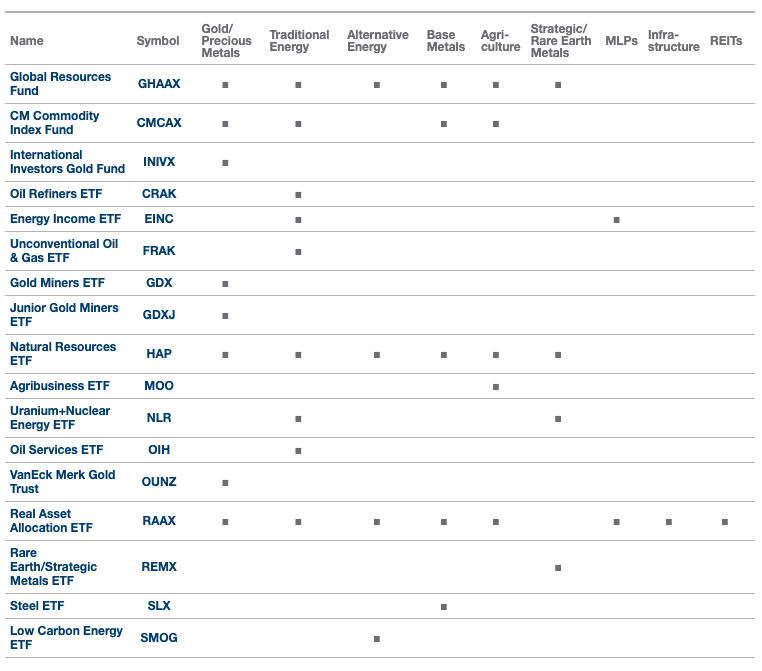Click the MOO symbol
Screen dimensions: 762x671
pyautogui.click(x=159, y=386)
